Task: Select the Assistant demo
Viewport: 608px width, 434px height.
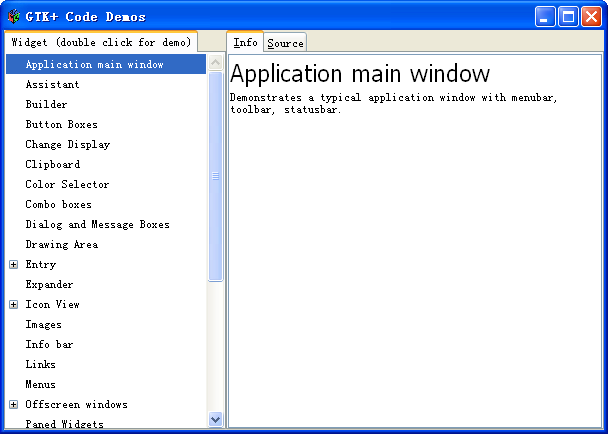Action: pyautogui.click(x=106, y=84)
